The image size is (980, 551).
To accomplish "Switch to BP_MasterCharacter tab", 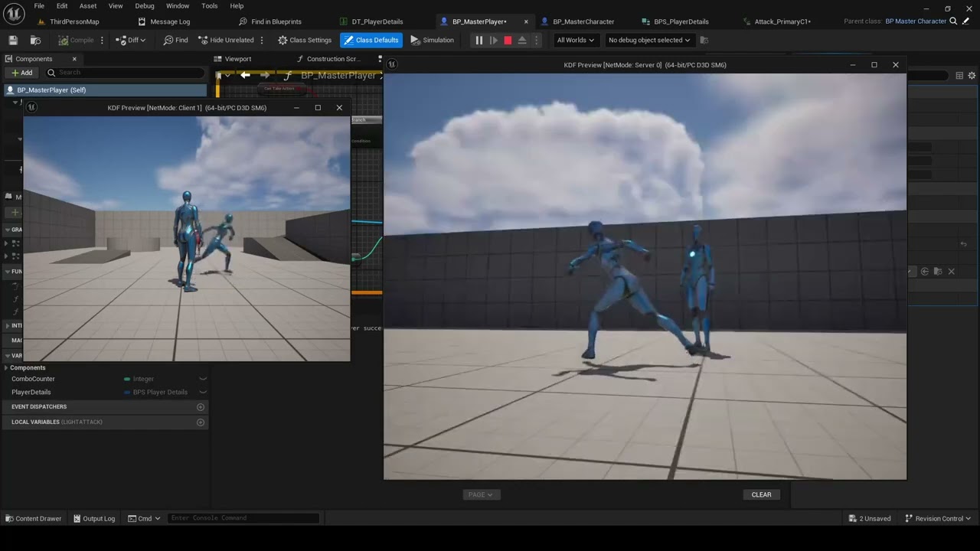I will click(x=583, y=21).
